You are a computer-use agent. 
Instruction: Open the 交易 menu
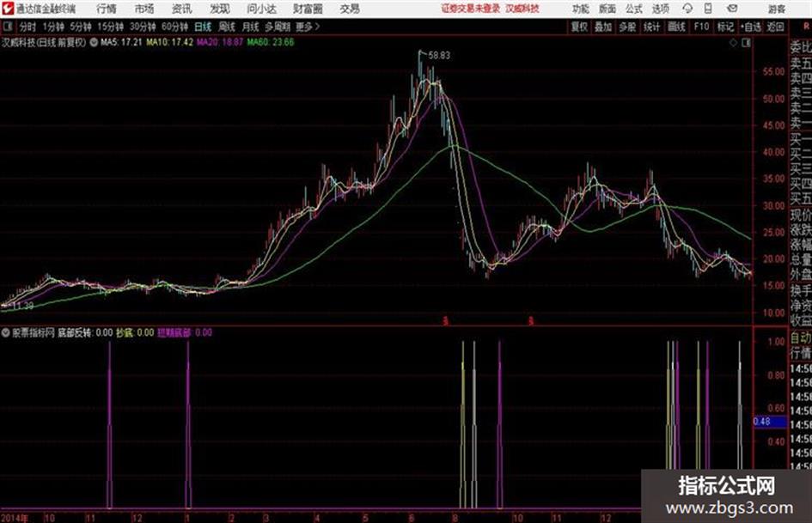point(350,9)
